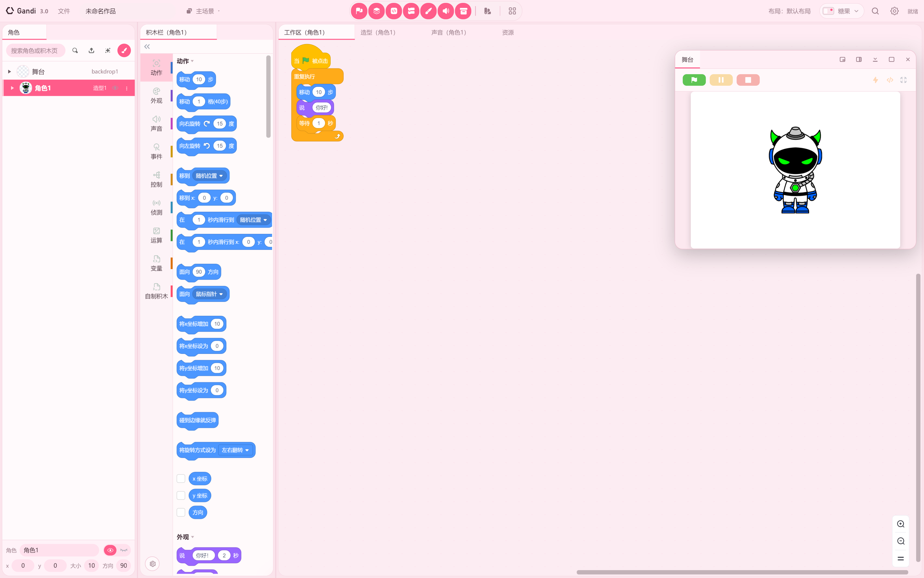
Task: Collapse block palette with double-chevron icon
Action: (147, 47)
